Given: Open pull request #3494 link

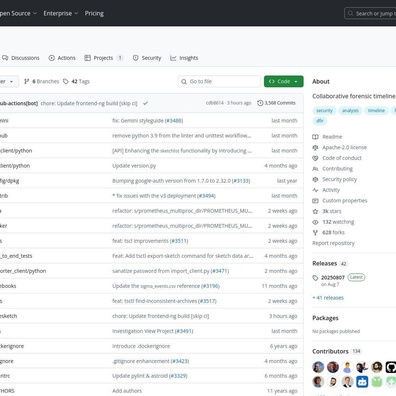Looking at the screenshot, I should 206,196.
